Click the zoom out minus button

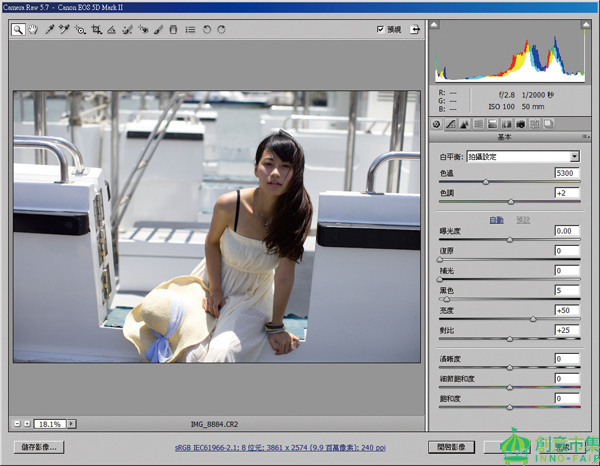[17, 424]
